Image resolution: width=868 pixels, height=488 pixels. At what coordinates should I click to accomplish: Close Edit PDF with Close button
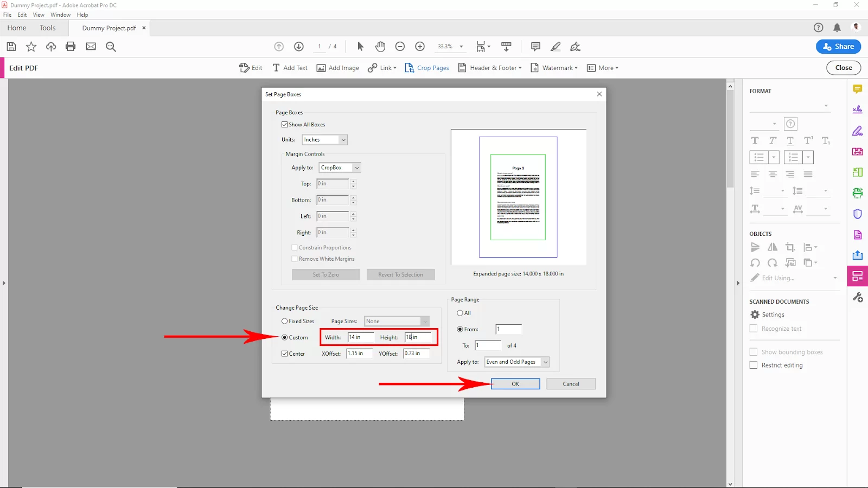844,68
